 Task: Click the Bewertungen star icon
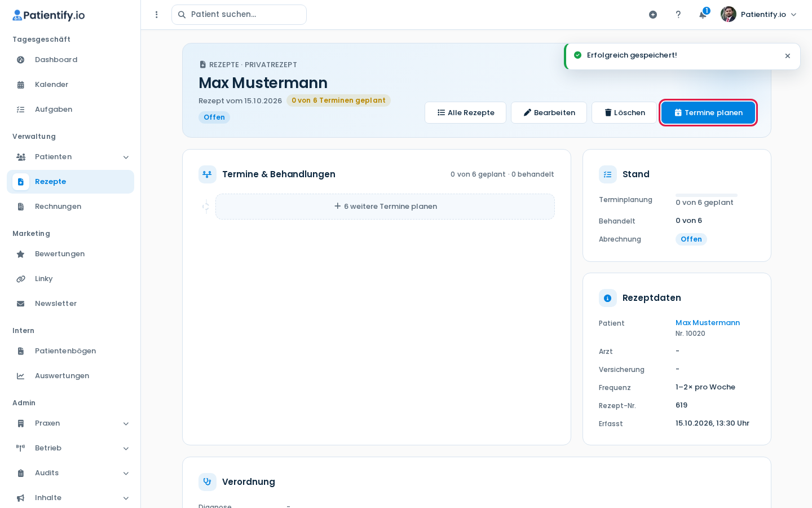21,254
